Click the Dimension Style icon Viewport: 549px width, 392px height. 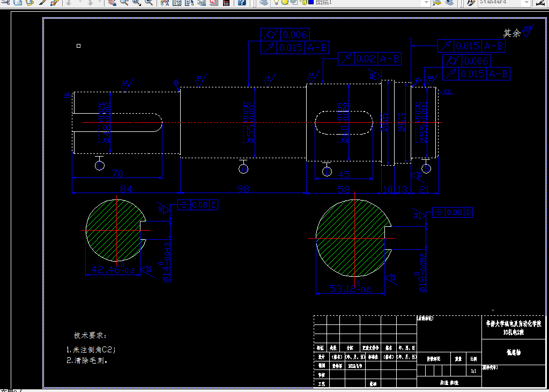coord(541,3)
